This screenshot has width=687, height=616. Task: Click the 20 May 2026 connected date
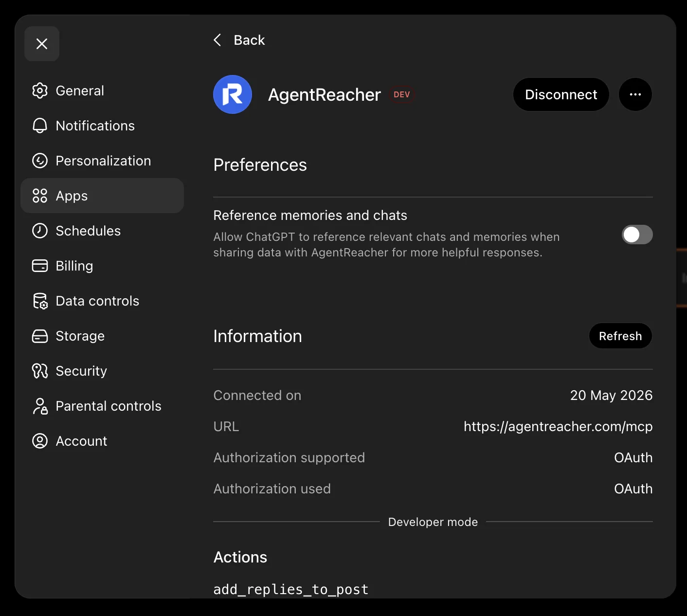pyautogui.click(x=611, y=395)
